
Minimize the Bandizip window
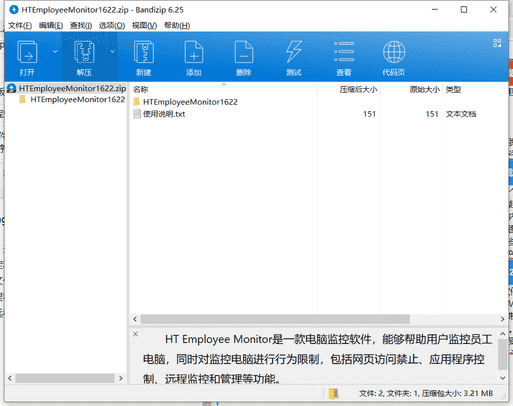[x=435, y=10]
